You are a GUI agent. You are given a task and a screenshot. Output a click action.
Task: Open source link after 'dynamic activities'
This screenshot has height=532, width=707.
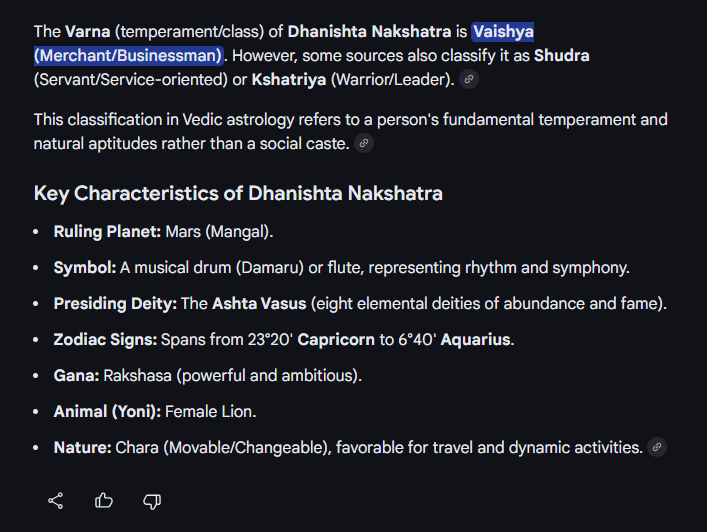[x=656, y=448]
